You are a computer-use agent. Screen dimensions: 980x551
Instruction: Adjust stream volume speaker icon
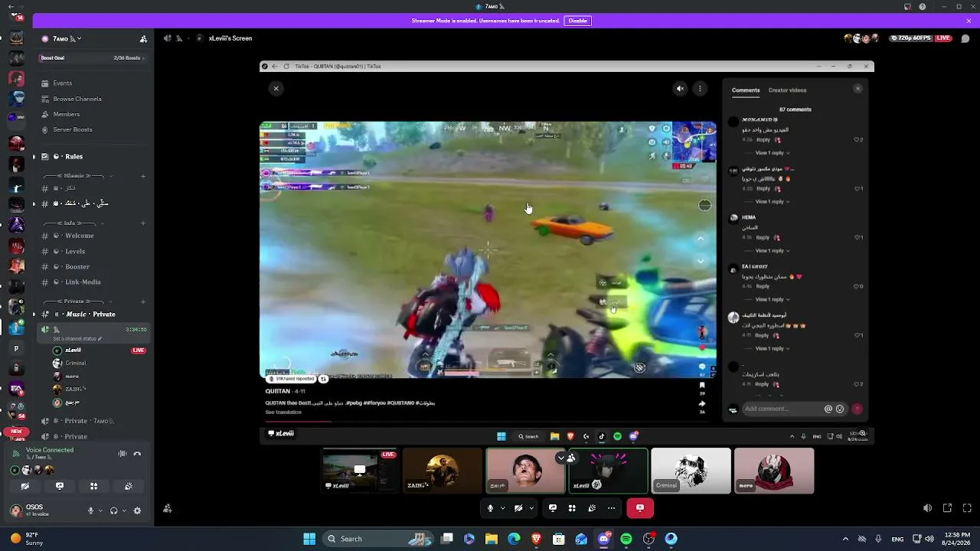pyautogui.click(x=927, y=508)
